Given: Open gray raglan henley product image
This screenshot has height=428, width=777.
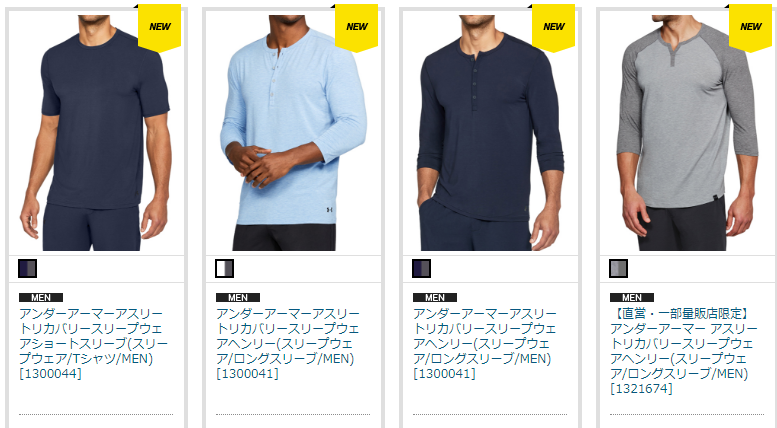Looking at the screenshot, I should click(687, 133).
